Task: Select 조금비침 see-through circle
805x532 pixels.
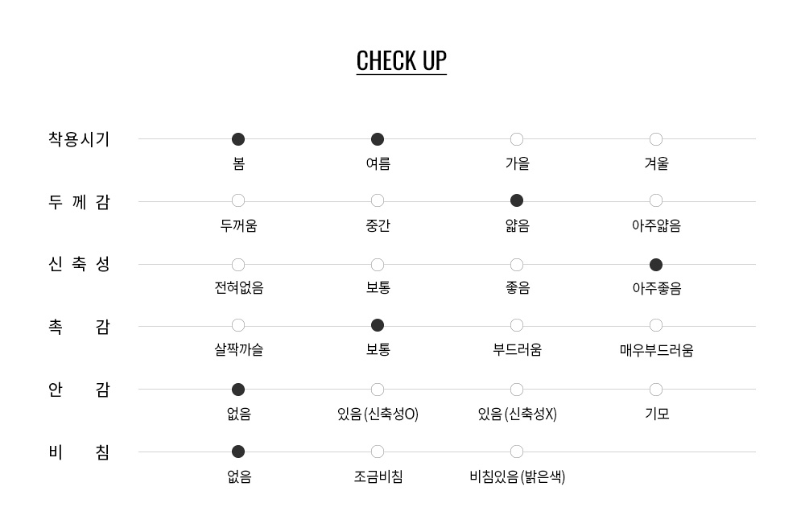Action: click(378, 452)
